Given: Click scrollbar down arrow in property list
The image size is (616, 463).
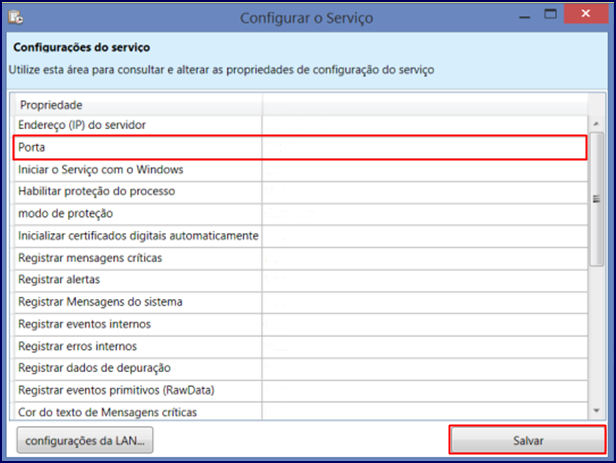Looking at the screenshot, I should 596,411.
